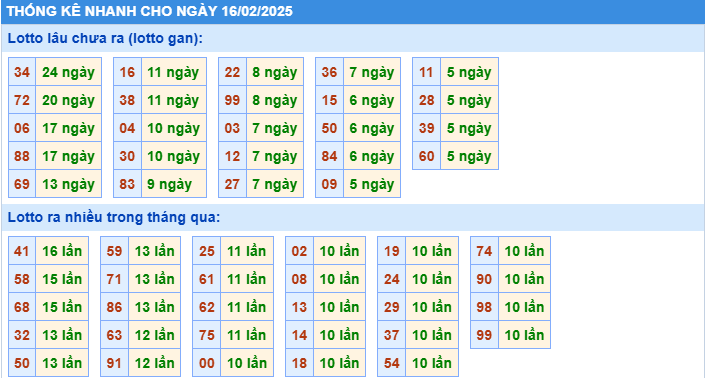Click number 69 in the lotto gan table
708x378 pixels.
22,184
